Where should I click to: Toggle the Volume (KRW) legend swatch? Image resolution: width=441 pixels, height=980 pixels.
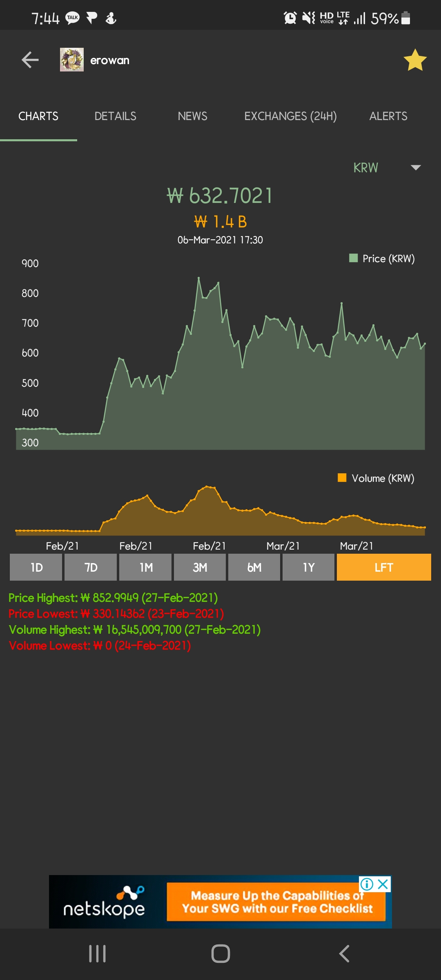pyautogui.click(x=342, y=478)
